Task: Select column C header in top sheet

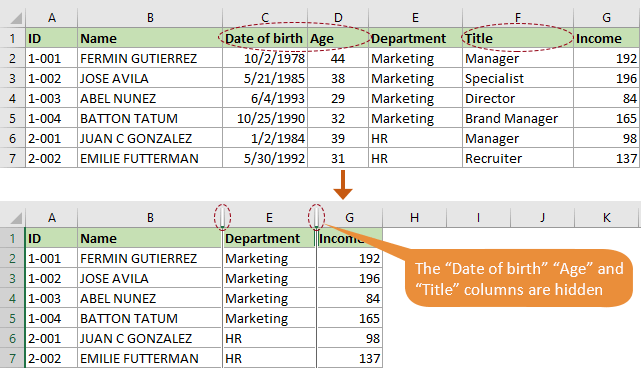Action: (265, 18)
